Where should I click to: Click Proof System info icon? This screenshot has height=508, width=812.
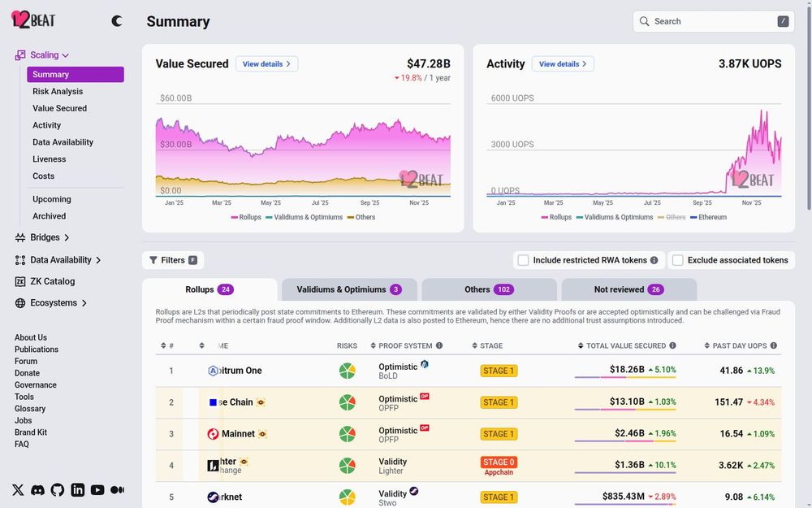pyautogui.click(x=439, y=345)
